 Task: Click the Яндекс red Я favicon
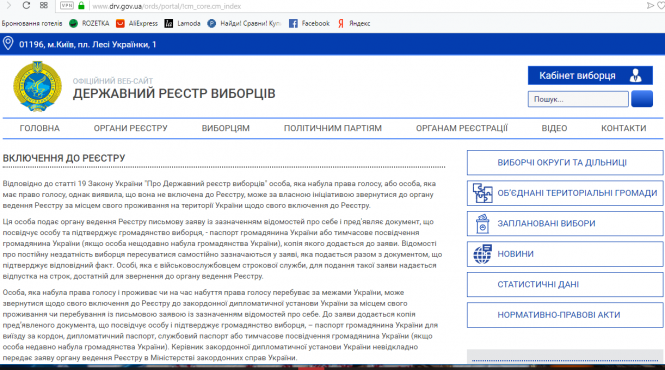[341, 23]
